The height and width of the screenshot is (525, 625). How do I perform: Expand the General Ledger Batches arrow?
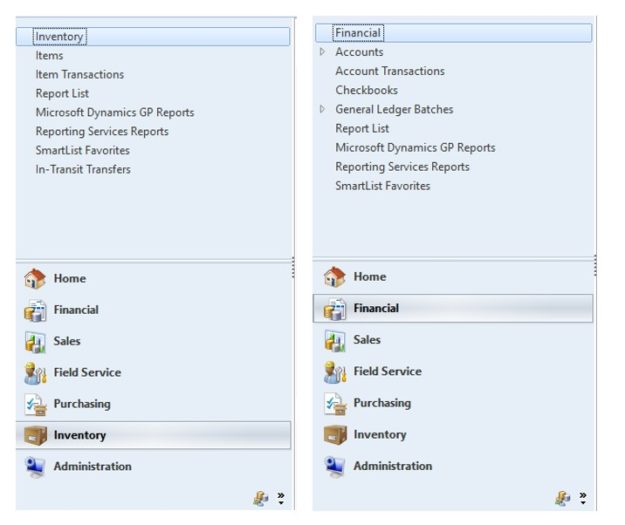tap(322, 109)
